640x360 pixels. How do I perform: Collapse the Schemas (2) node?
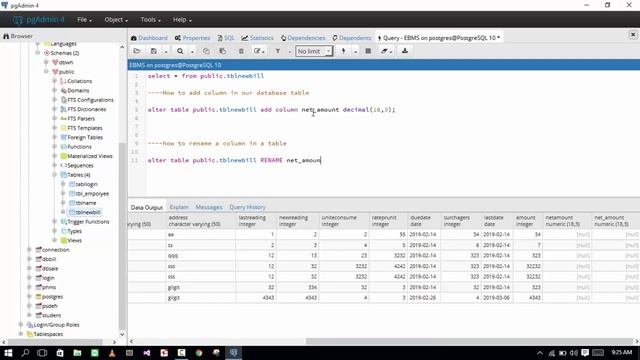[38, 53]
